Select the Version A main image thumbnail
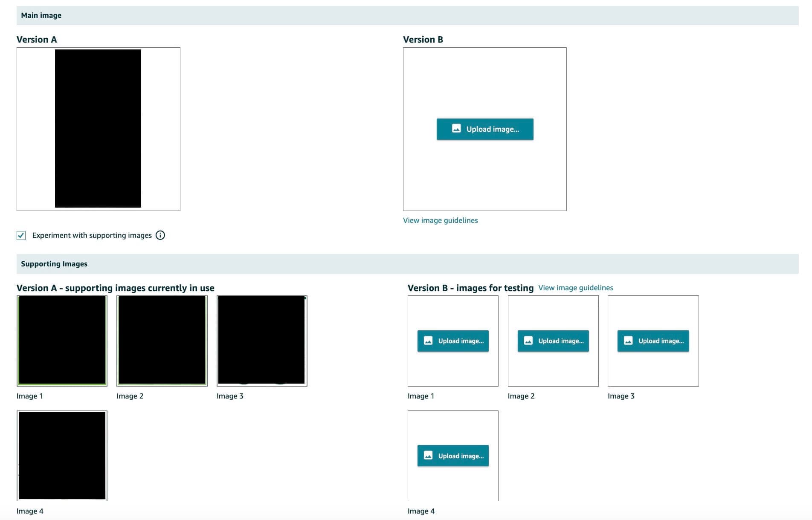The image size is (812, 520). (x=98, y=129)
